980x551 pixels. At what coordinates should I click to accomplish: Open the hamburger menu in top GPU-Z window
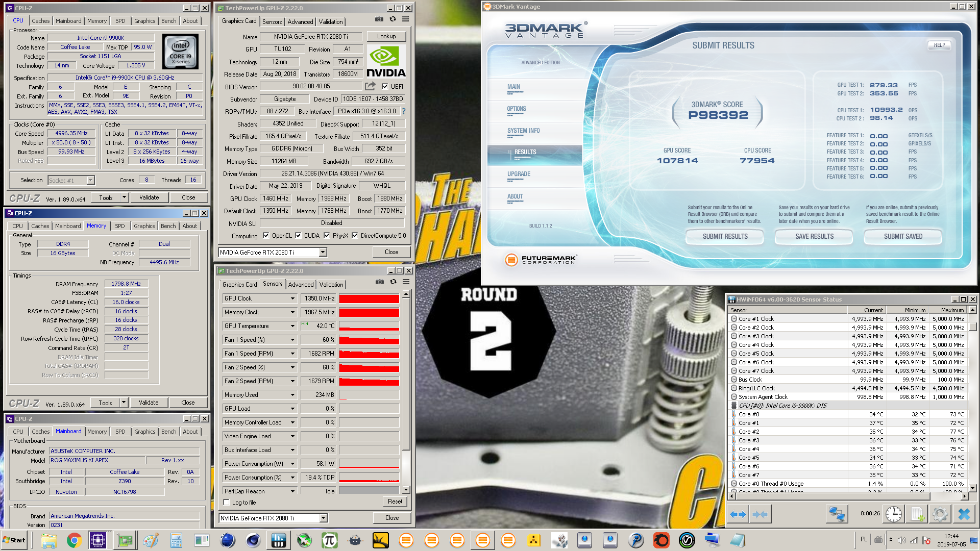tap(405, 19)
